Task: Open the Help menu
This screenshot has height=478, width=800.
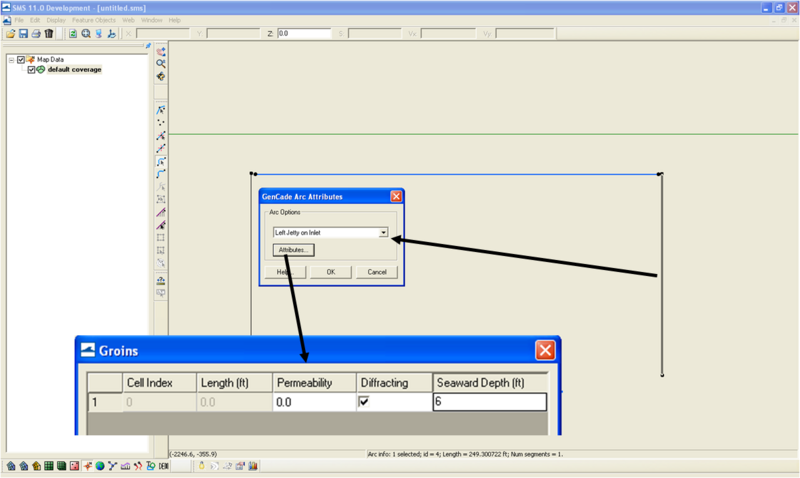Action: pos(174,20)
